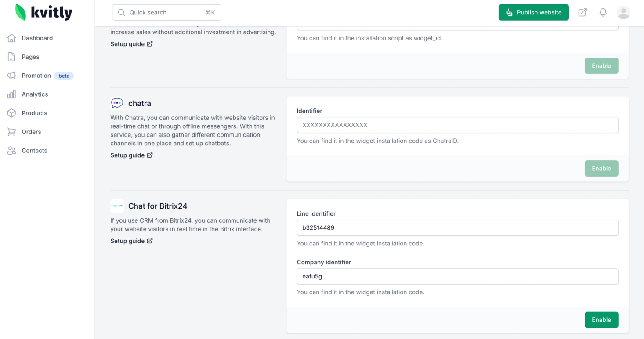Click the Products box icon
The width and height of the screenshot is (644, 339).
tap(12, 113)
